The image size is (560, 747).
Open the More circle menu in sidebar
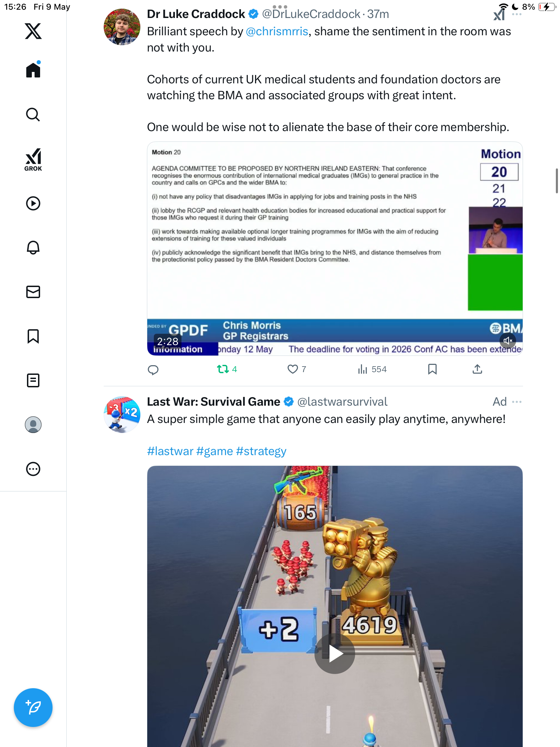33,469
